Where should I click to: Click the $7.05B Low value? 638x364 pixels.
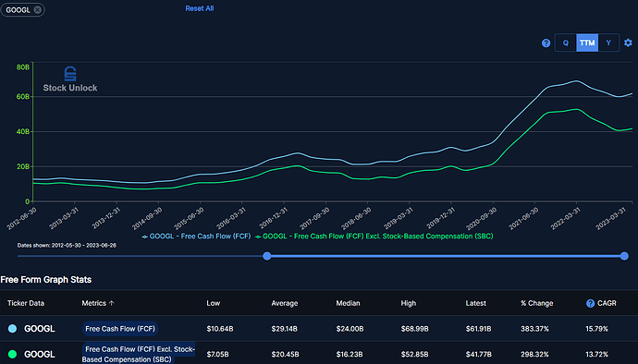(x=217, y=354)
